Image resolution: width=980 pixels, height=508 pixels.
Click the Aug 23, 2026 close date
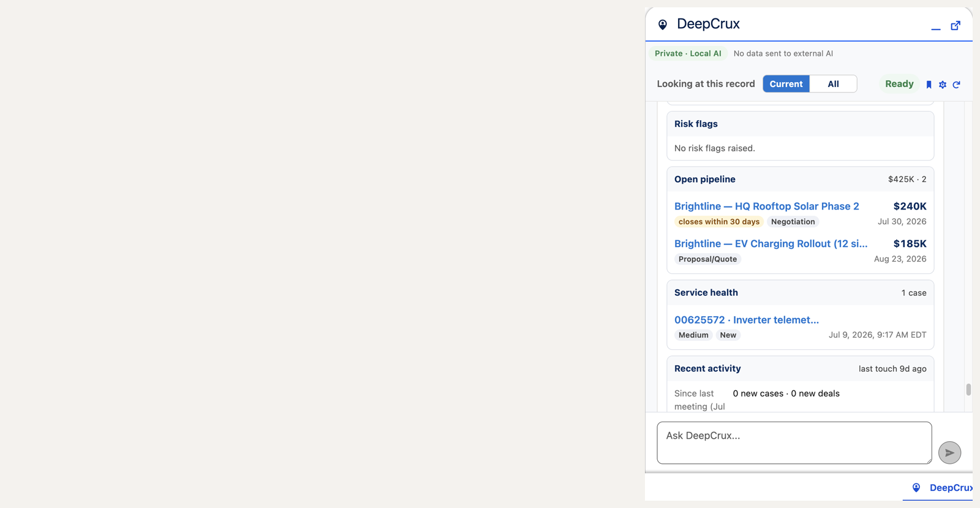(x=900, y=259)
